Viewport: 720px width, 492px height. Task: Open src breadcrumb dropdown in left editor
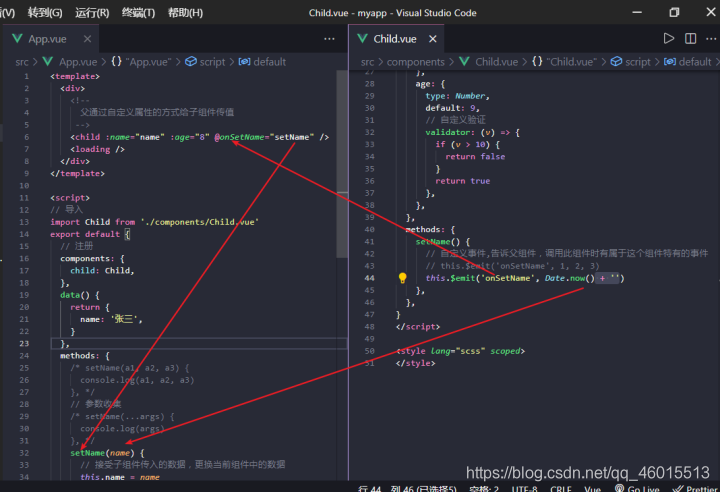tap(22, 62)
